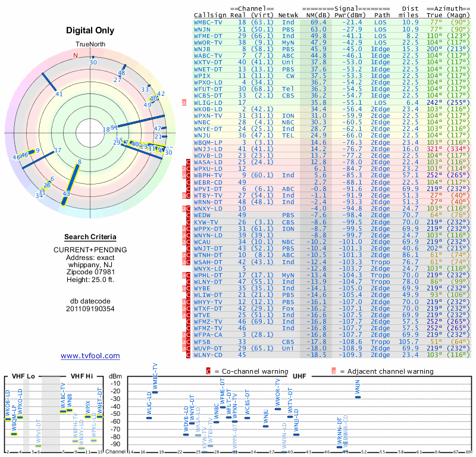The image size is (476, 457).
Task: Click the 321° true azimuth value
Action: 434,149
